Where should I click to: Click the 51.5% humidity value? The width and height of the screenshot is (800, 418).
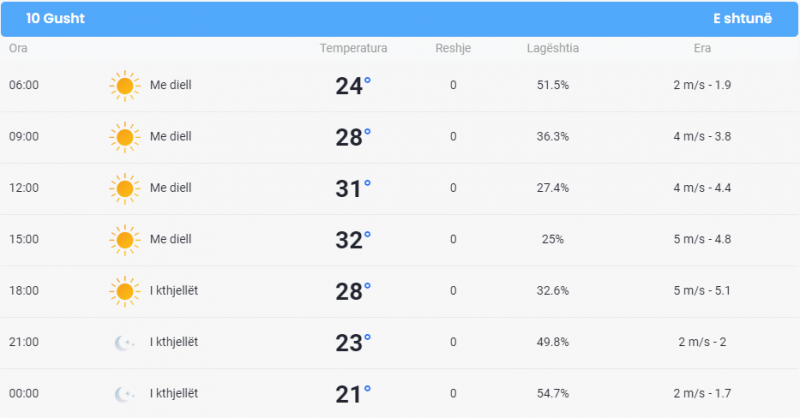click(x=553, y=85)
